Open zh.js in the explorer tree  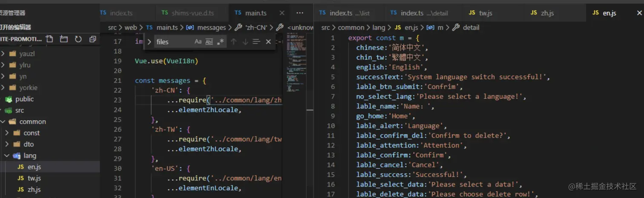coord(50,190)
